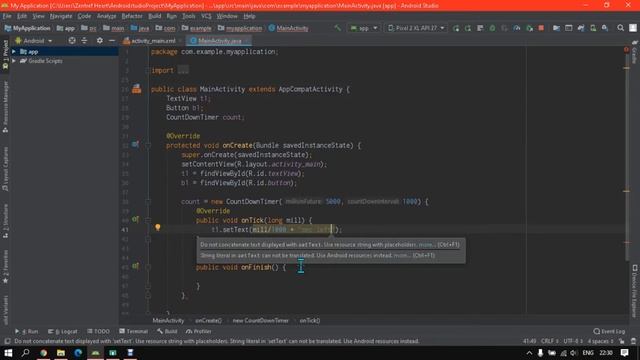Viewport: 640px width, 360px height.
Task: Click the red Stop button
Action: [x=541, y=28]
